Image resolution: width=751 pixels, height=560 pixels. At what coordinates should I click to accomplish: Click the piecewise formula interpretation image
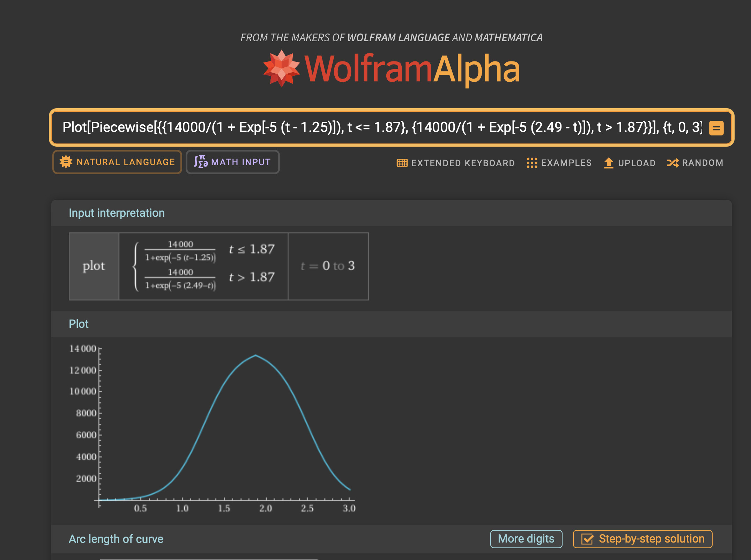218,266
